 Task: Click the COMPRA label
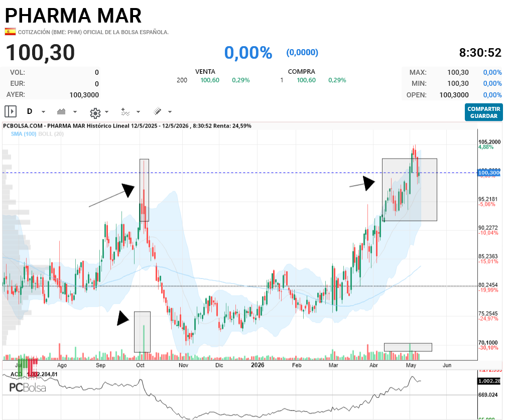[301, 72]
